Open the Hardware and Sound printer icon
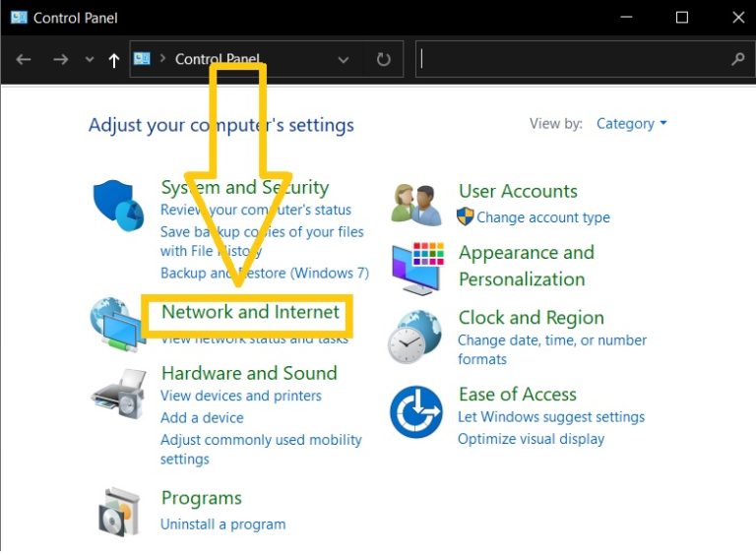The width and height of the screenshot is (756, 555). [118, 395]
